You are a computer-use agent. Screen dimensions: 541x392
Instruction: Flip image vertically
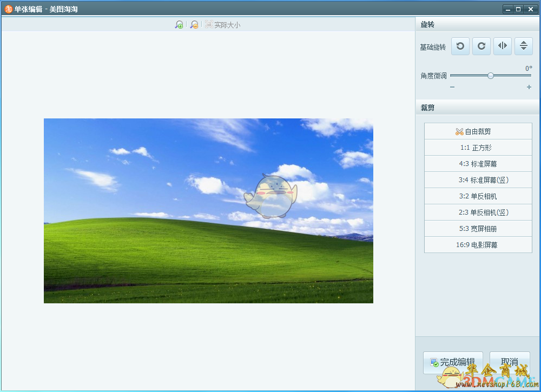(524, 46)
